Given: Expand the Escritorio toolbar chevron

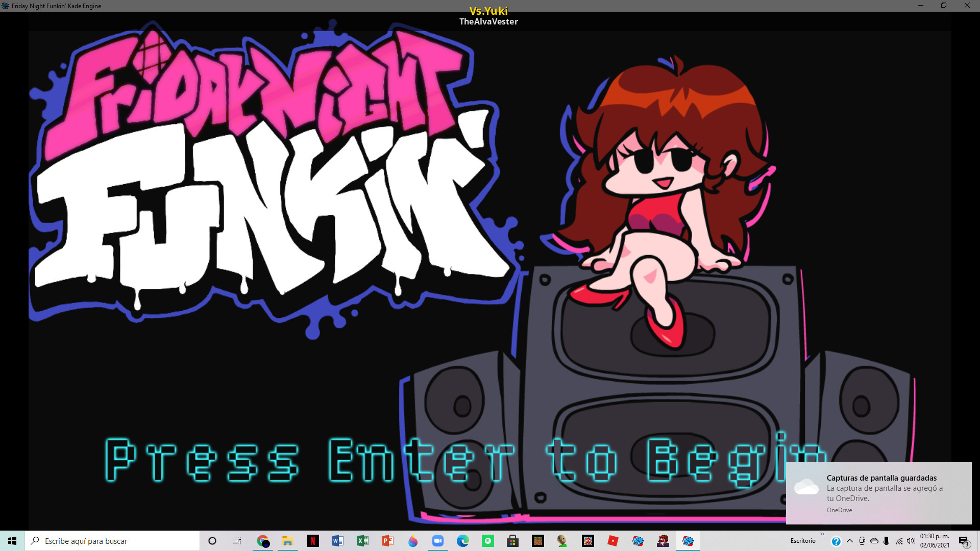Looking at the screenshot, I should tap(822, 534).
